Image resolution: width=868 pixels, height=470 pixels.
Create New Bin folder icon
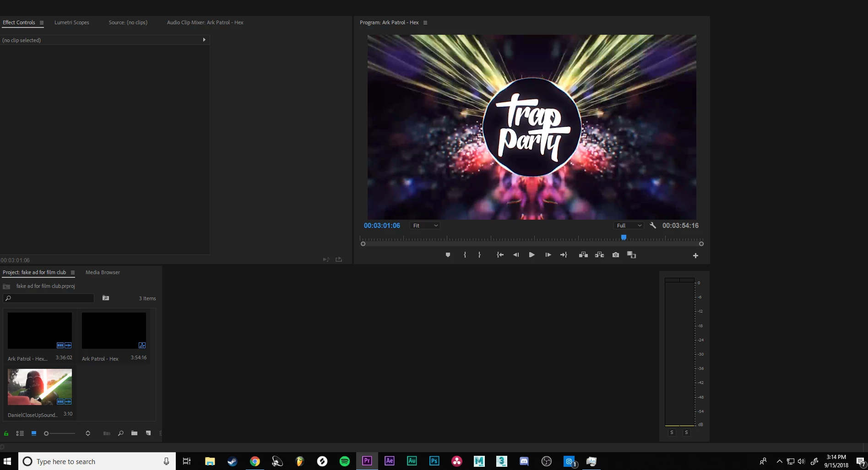pos(134,433)
